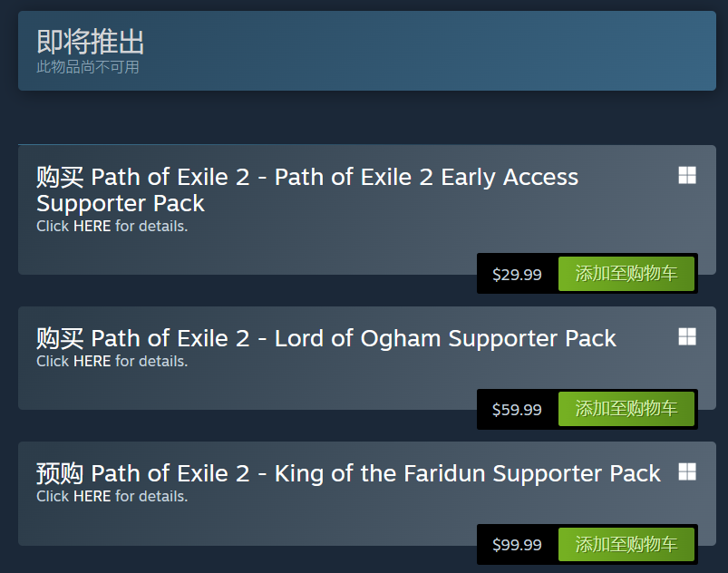Open the HERE details link for Early Access pack
The image size is (728, 573).
(x=92, y=227)
